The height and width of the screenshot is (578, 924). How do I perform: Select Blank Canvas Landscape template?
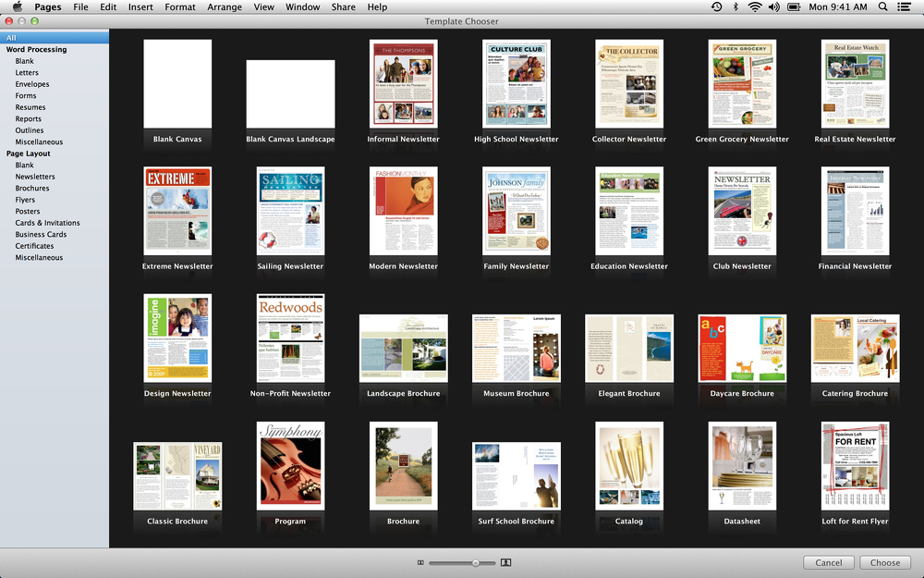click(290, 93)
